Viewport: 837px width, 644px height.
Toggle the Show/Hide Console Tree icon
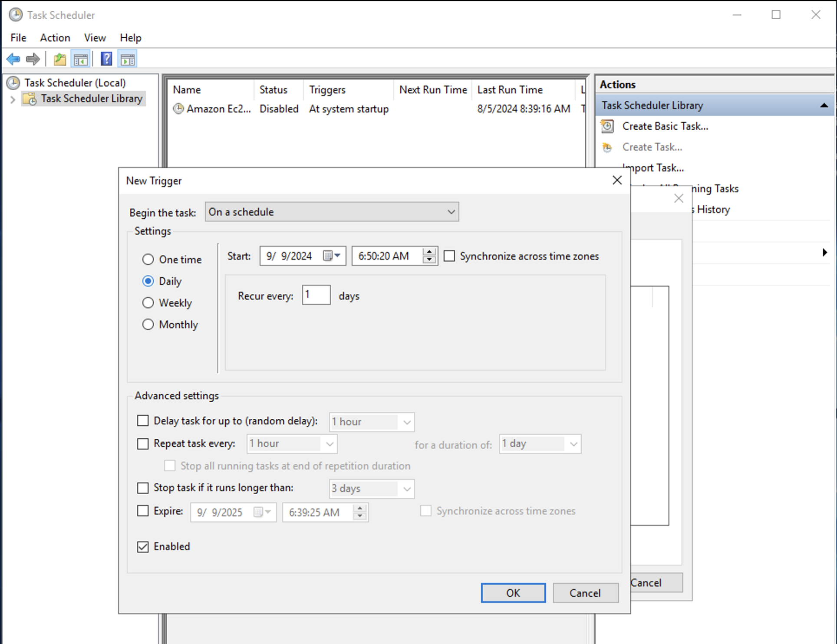pos(81,59)
